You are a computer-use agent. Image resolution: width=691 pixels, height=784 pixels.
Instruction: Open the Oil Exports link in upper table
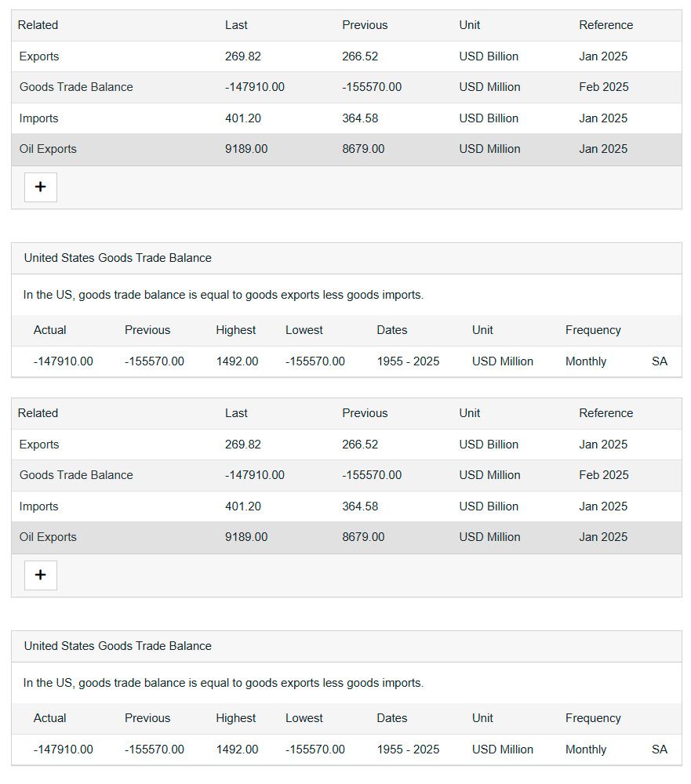click(48, 149)
